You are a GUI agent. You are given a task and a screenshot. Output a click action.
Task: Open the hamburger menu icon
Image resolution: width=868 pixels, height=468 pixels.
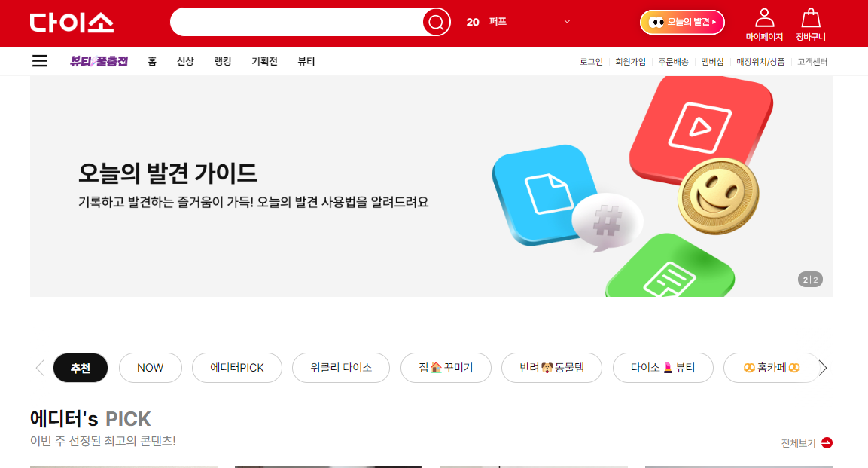(x=39, y=61)
